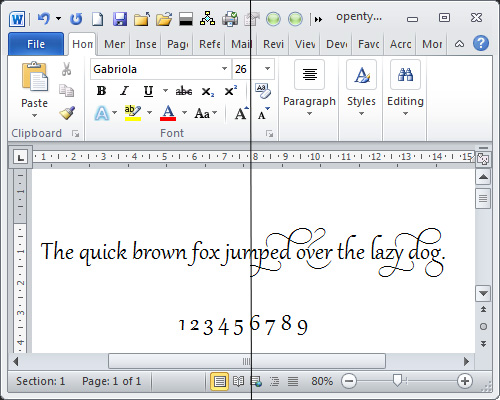Open the font size dropdown arrow

267,69
